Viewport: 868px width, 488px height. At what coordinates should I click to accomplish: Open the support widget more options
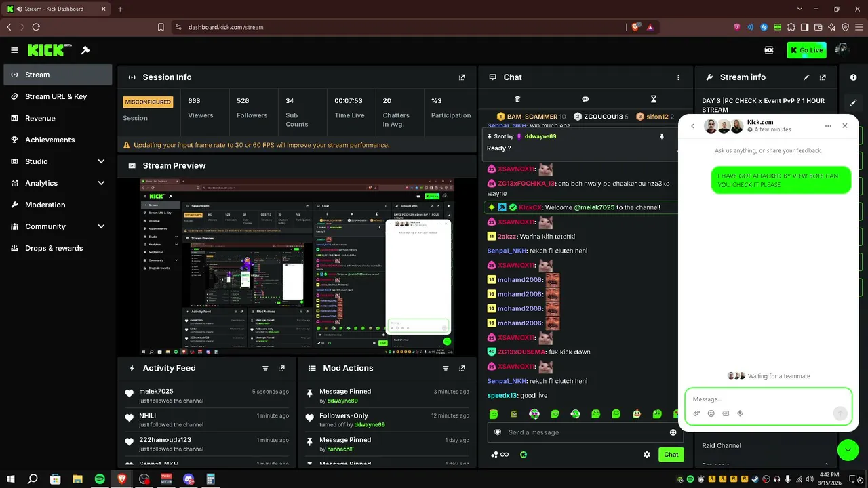point(828,126)
